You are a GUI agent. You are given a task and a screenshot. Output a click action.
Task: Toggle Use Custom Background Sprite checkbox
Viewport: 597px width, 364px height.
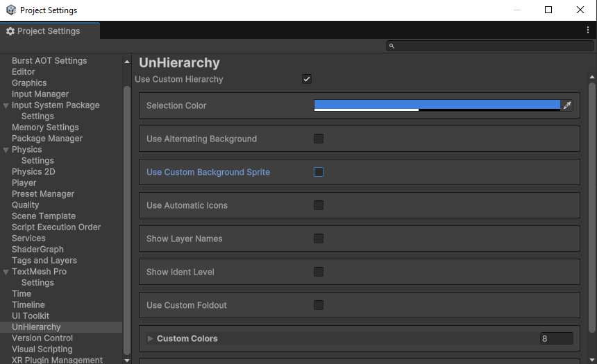(x=319, y=172)
